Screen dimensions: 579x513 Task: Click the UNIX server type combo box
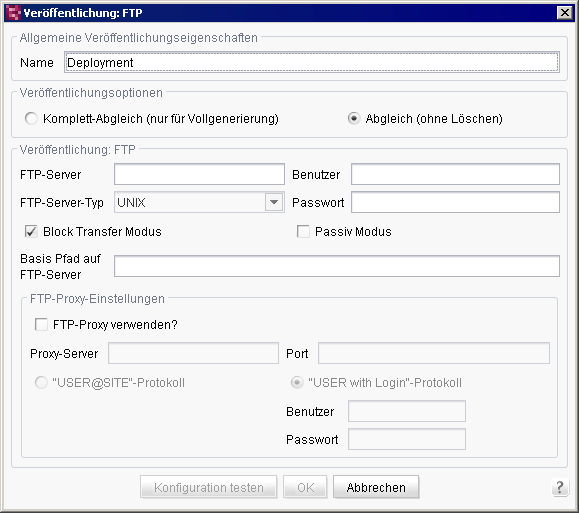click(199, 202)
